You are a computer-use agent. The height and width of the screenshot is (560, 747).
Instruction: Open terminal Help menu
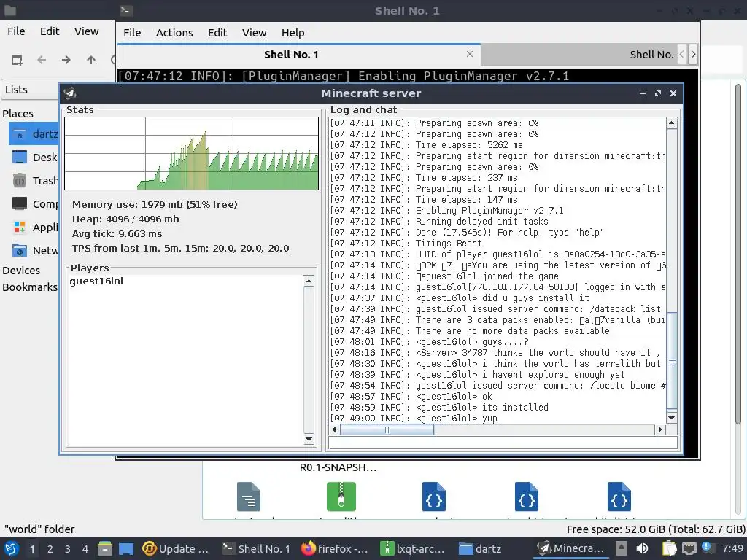pyautogui.click(x=293, y=32)
